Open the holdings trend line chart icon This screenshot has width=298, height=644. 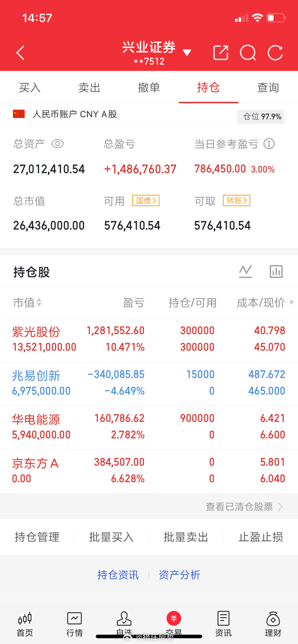pos(245,272)
